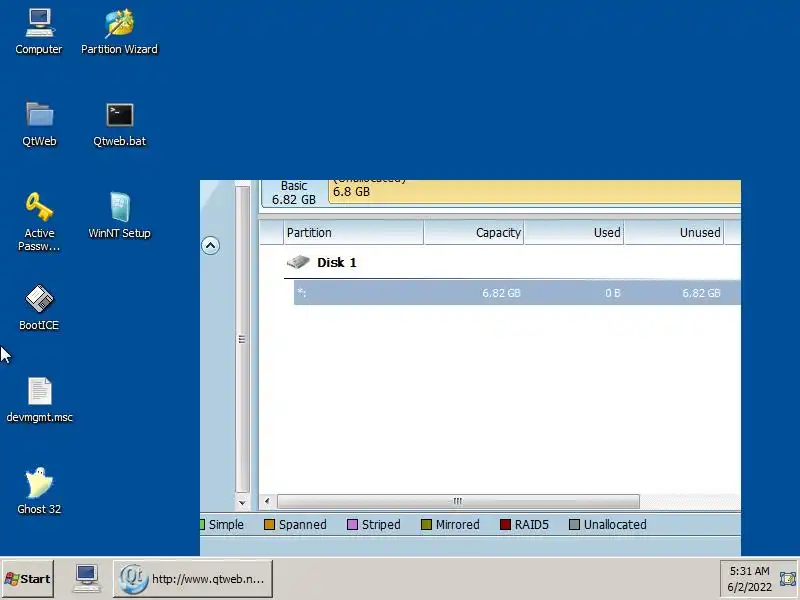Click the 0 B used cell

pos(613,293)
